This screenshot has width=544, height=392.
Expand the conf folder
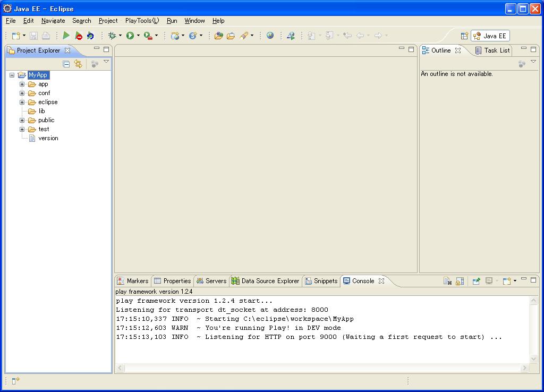coord(22,93)
